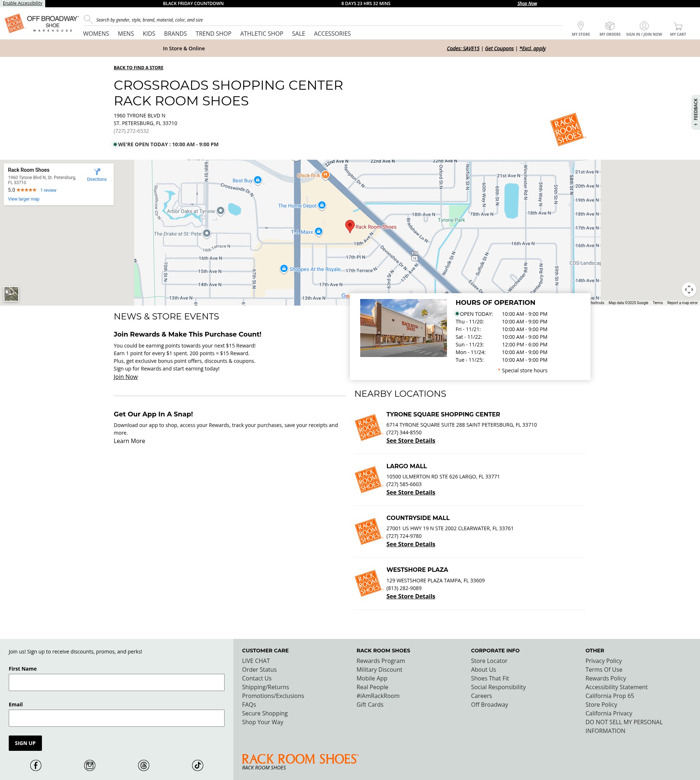
Task: Click Gift Cards footer link
Action: pos(370,705)
